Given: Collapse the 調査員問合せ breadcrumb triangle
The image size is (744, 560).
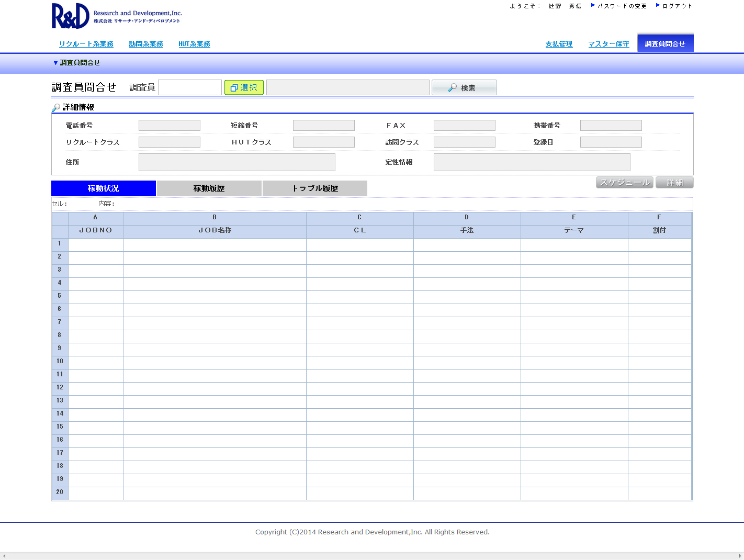Looking at the screenshot, I should [x=55, y=63].
